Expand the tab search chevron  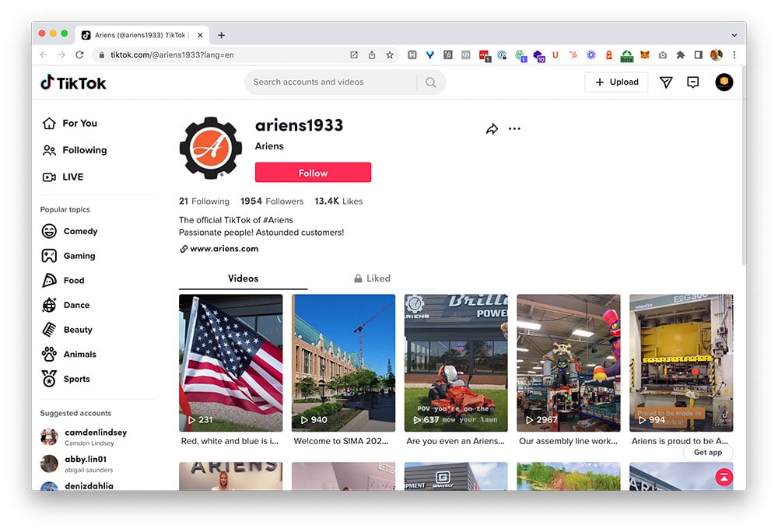coord(734,35)
